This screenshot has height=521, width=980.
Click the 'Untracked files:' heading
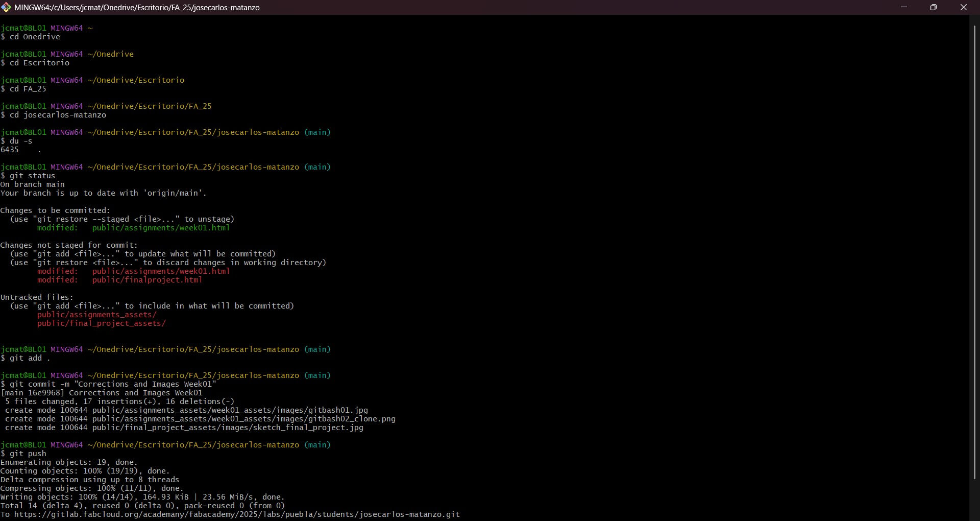(x=37, y=297)
